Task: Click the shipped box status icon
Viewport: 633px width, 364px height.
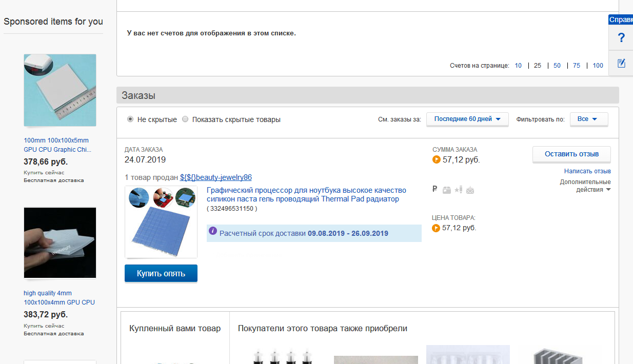Action: click(x=447, y=190)
